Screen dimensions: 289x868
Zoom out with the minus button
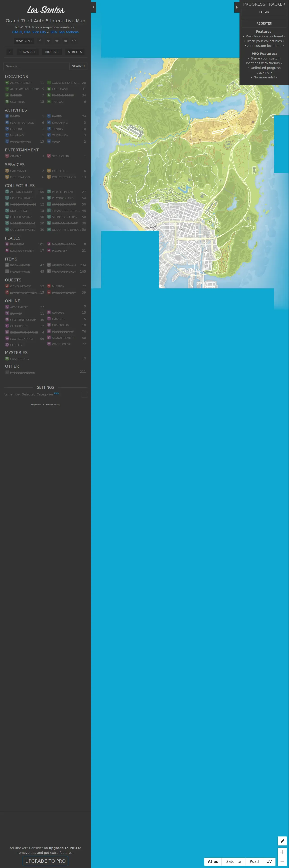pos(282,861)
